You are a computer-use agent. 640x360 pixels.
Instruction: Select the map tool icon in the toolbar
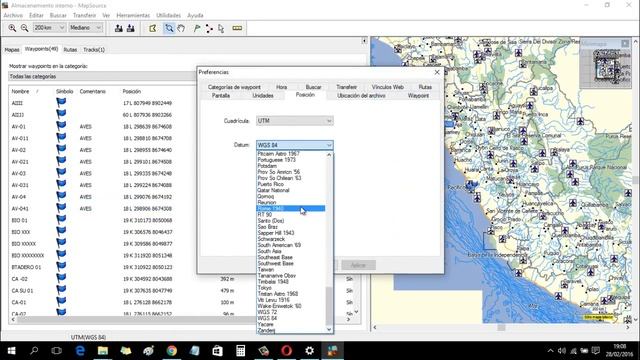(153, 28)
